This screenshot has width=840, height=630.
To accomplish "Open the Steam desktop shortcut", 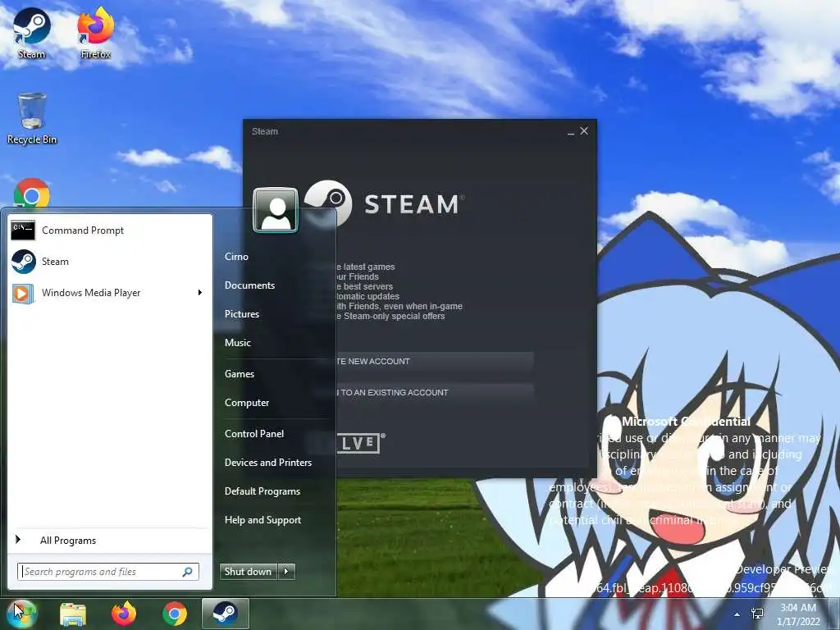I will click(32, 33).
